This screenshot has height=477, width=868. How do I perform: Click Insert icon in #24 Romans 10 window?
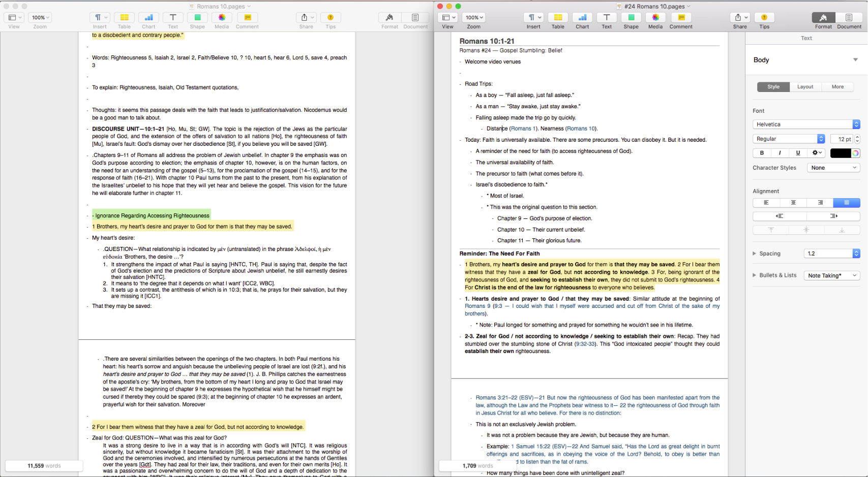(533, 17)
